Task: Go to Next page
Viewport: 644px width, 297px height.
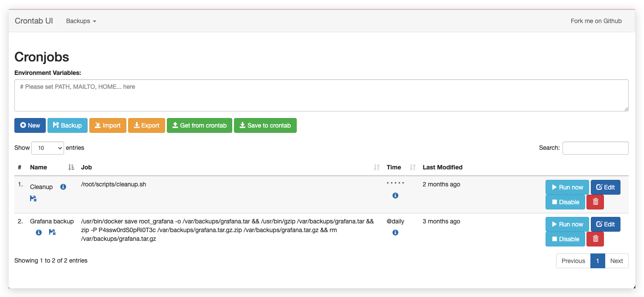Action: (617, 261)
